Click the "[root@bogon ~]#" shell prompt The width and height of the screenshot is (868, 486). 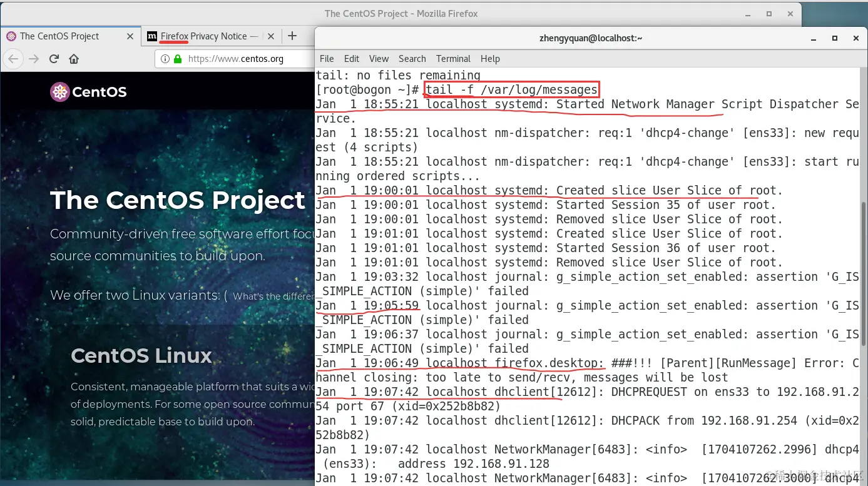[x=367, y=90]
